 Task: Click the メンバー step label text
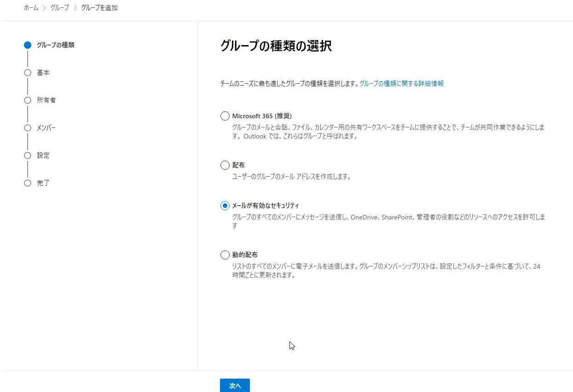tap(46, 128)
